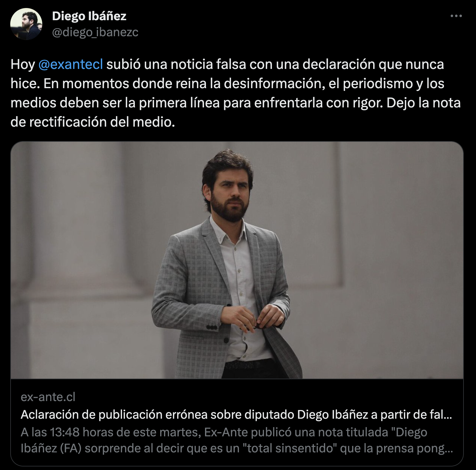Open the three-dot more options menu
This screenshot has width=476, height=470.
456,16
